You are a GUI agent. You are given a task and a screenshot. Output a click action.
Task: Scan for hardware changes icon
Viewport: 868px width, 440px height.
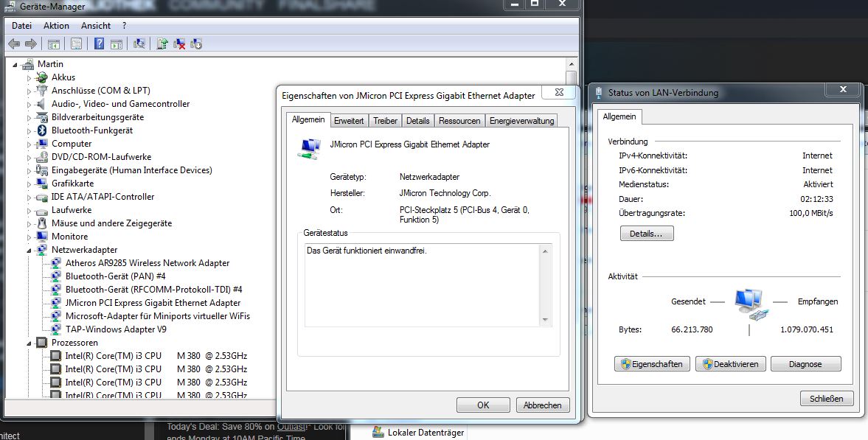139,43
